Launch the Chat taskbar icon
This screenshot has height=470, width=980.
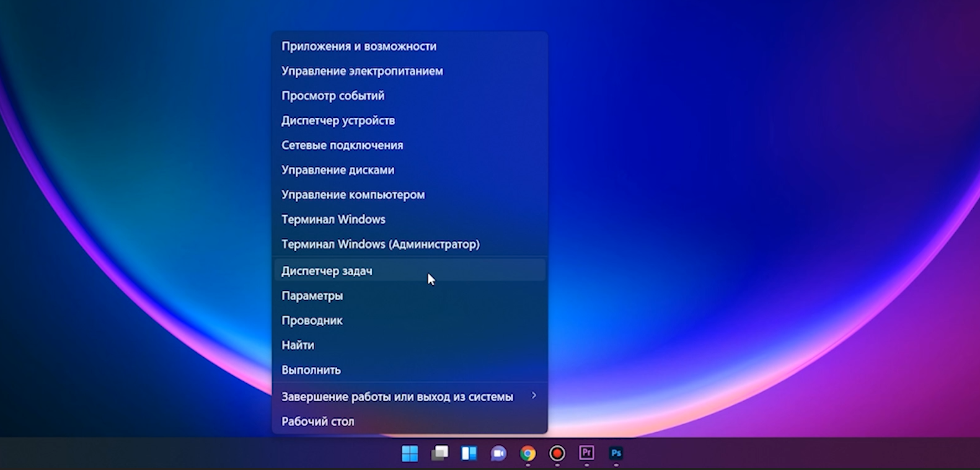tap(498, 454)
